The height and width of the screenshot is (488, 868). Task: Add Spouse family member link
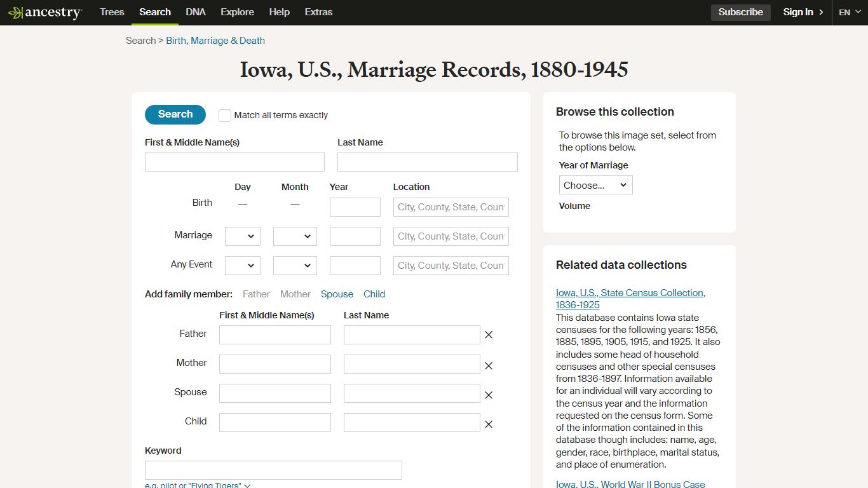(x=337, y=294)
